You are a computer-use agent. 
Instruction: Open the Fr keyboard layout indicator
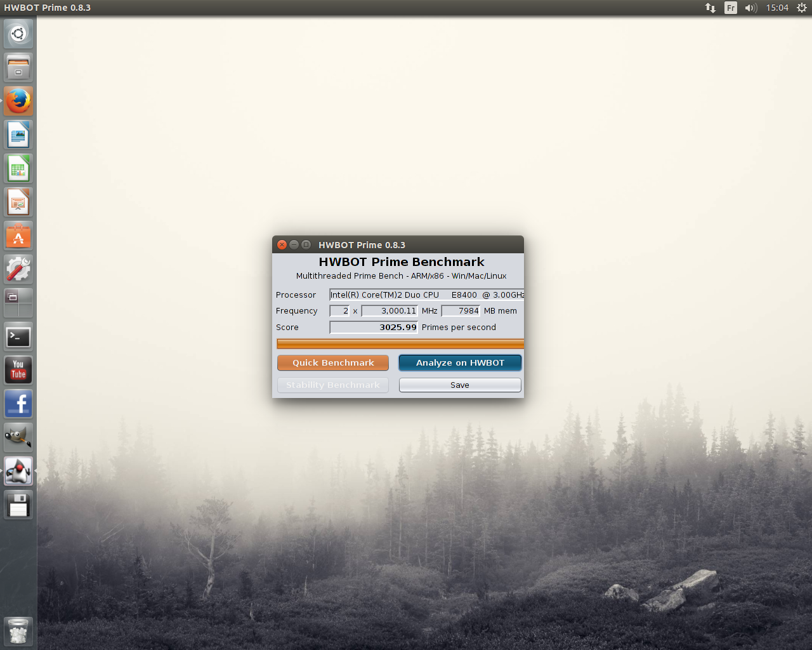tap(731, 8)
